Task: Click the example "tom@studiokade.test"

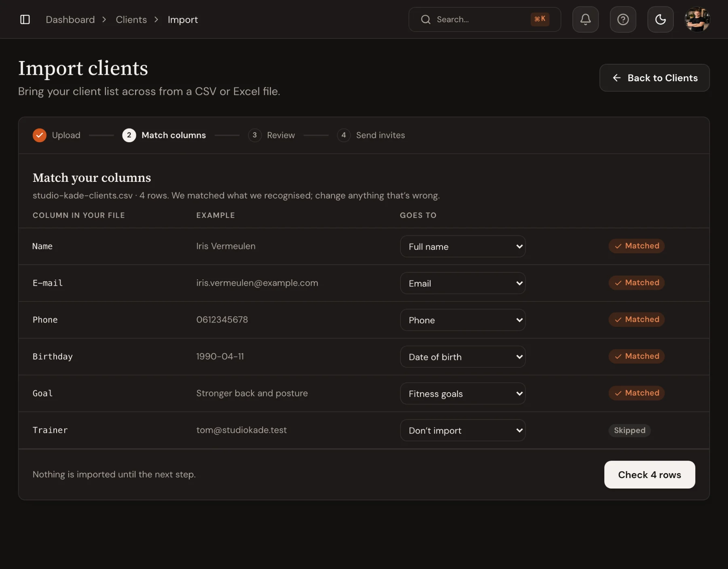Action: [241, 430]
